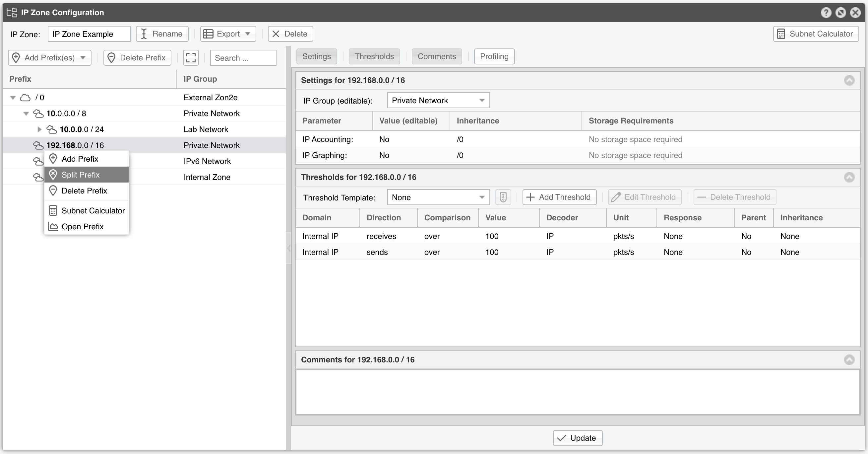Collapse the Comments section with its round arrow

tap(849, 359)
